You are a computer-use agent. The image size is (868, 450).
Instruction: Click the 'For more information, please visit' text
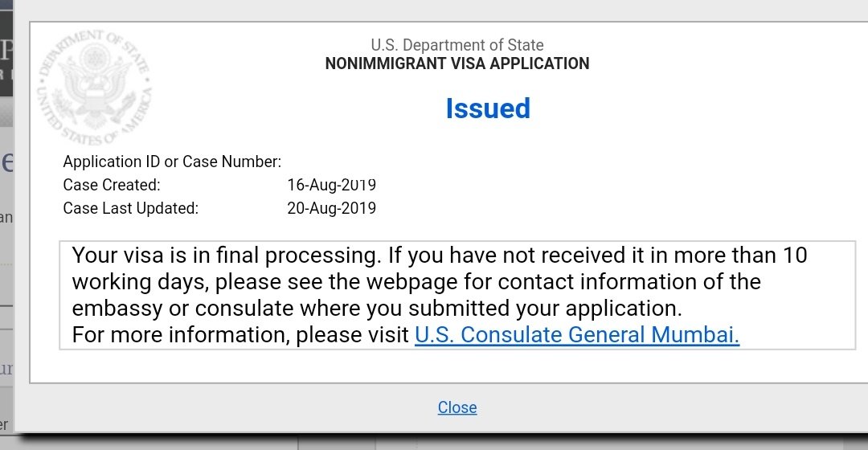point(240,335)
